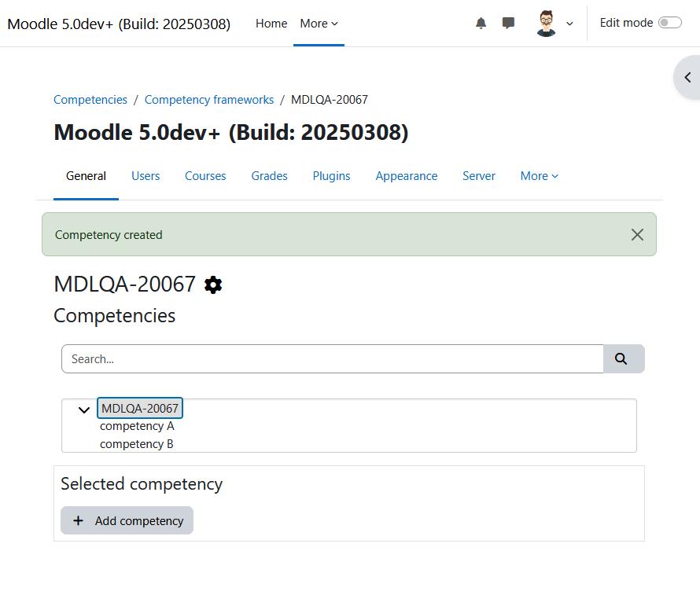The image size is (700, 595).
Task: Switch to the Courses tab
Action: pyautogui.click(x=205, y=176)
